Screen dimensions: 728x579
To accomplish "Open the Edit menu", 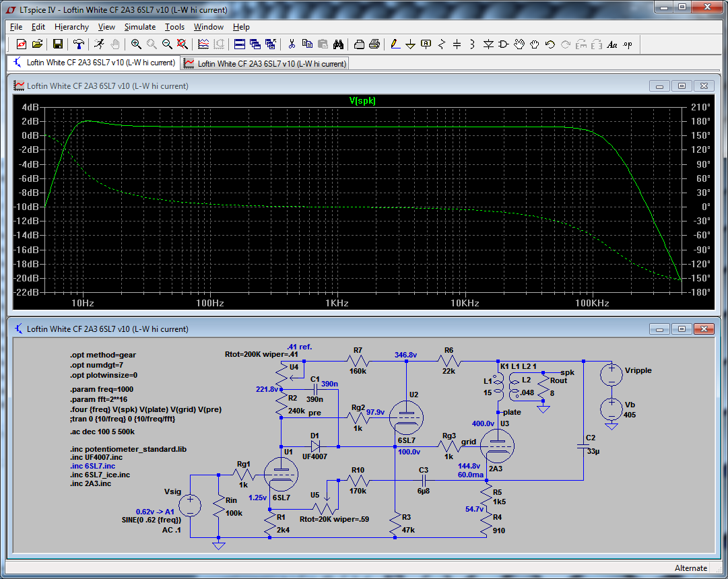I will [38, 27].
